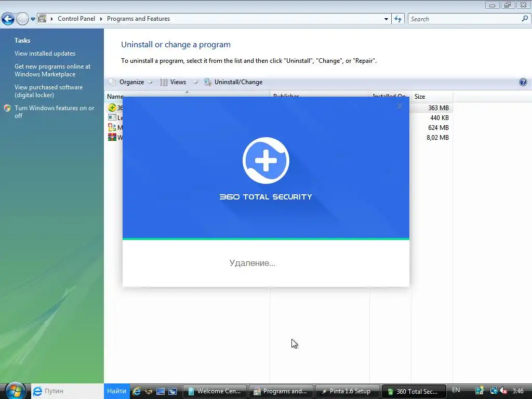532x399 pixels.
Task: Select Programs and Features breadcrumb
Action: click(x=138, y=19)
